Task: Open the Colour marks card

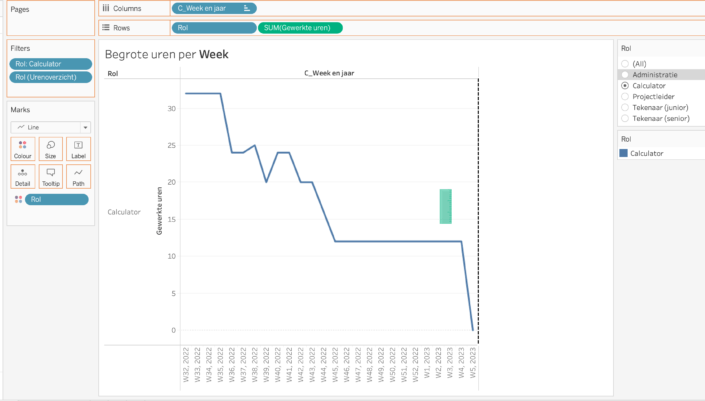Action: (x=22, y=149)
